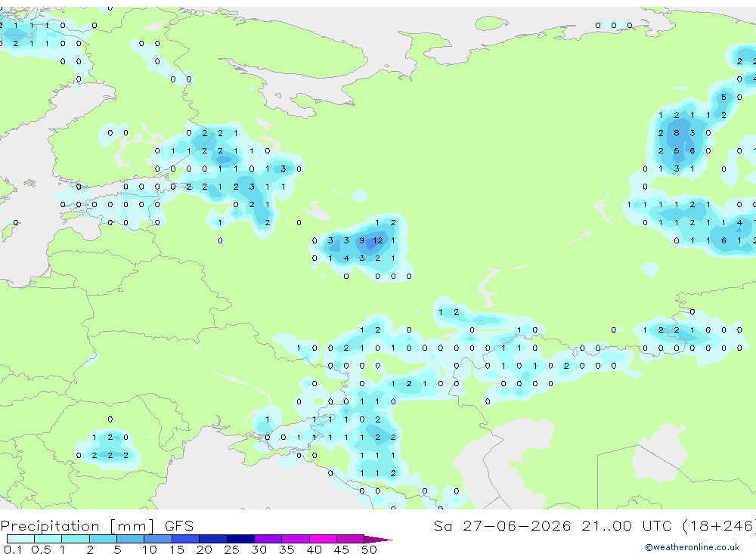Click the magenta swatch between 40 and 45
The height and width of the screenshot is (554, 756).
point(323,539)
